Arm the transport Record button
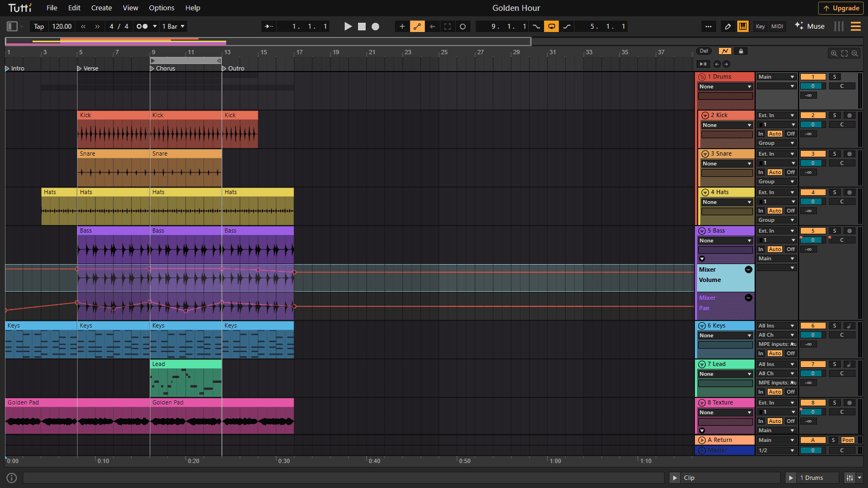 [x=375, y=26]
